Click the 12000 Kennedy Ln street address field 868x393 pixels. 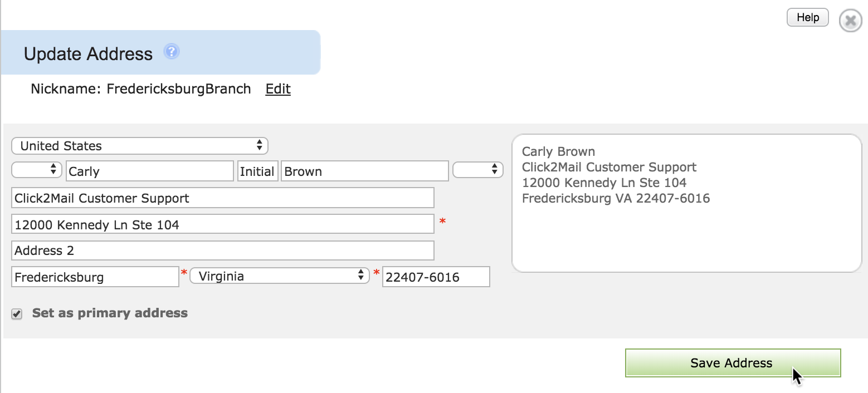(x=223, y=224)
